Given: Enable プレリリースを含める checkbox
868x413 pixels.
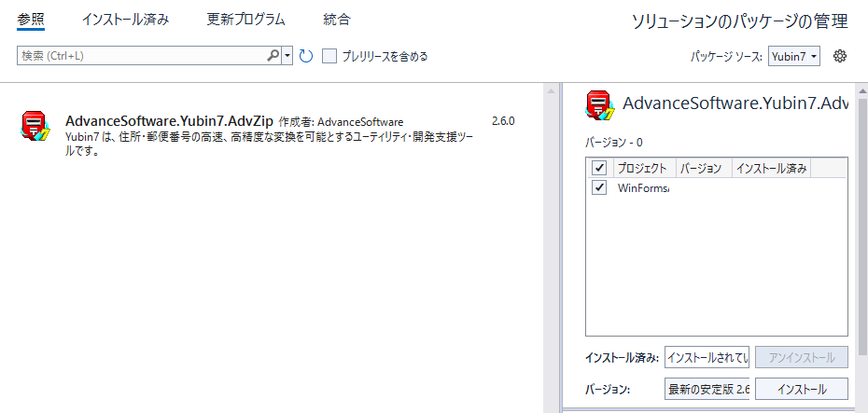Looking at the screenshot, I should 329,56.
